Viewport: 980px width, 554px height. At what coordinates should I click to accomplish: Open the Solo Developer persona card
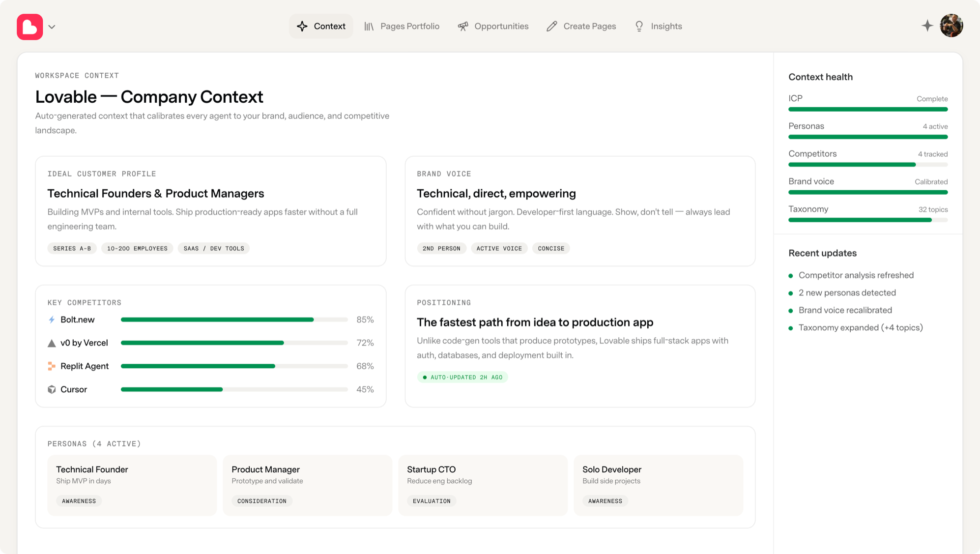658,485
